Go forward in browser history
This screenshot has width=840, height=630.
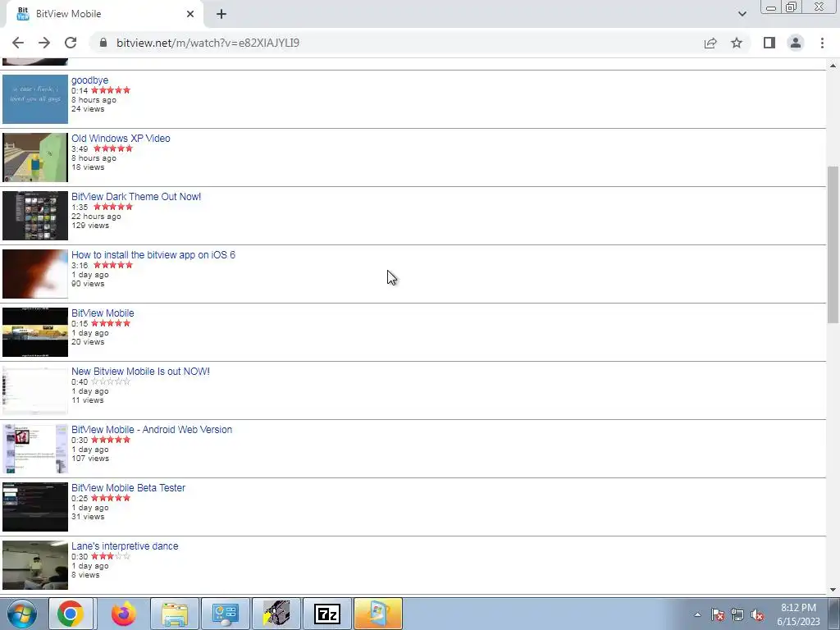click(44, 43)
